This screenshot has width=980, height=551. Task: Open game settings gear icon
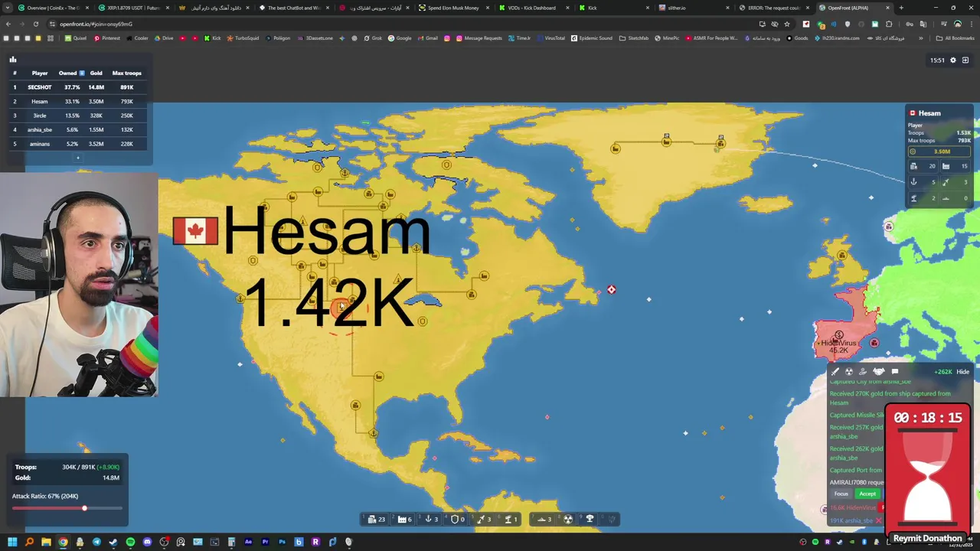pos(953,60)
